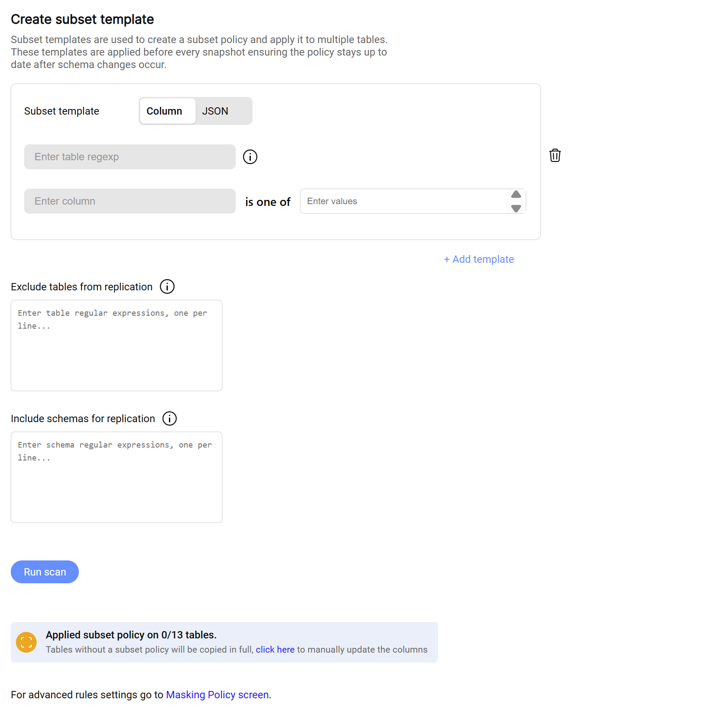Click the 'Applied subset policy' banner text
Screen dimensions: 715x728
point(131,635)
